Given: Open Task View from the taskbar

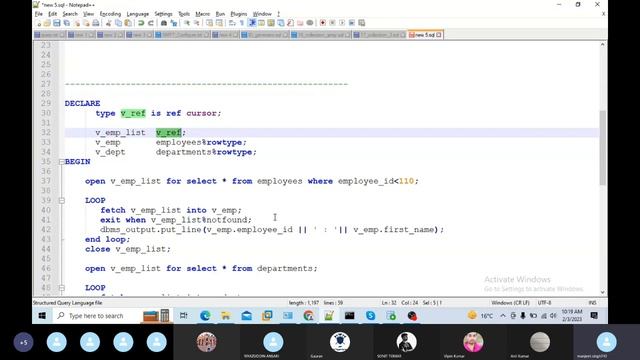Looking at the screenshot, I should 184,316.
